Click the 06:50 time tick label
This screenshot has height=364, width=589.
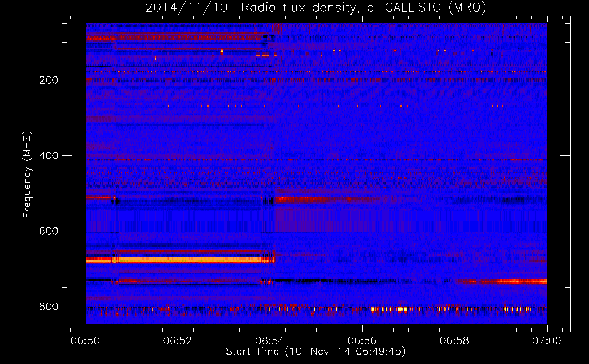(85, 341)
